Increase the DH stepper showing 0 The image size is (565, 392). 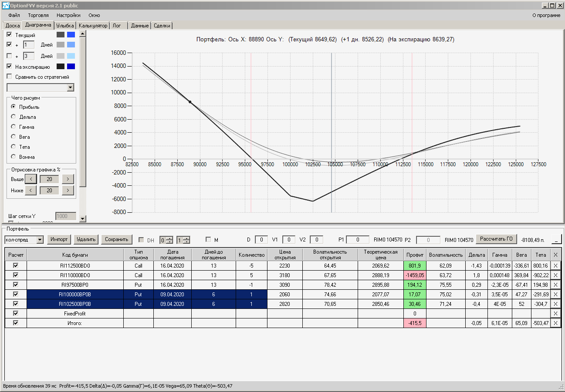(169, 238)
